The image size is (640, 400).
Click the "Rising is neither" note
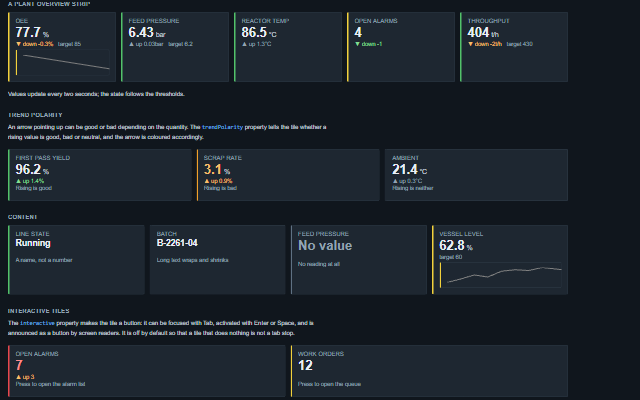point(413,188)
